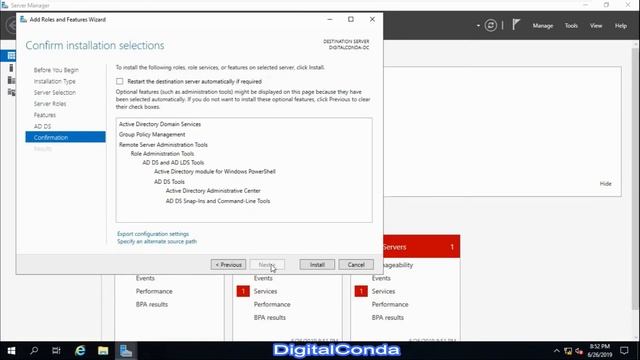Viewport: 640px width, 360px height.
Task: Select AD DS Snap-Ins and Command-Line Tools
Action: (x=218, y=201)
